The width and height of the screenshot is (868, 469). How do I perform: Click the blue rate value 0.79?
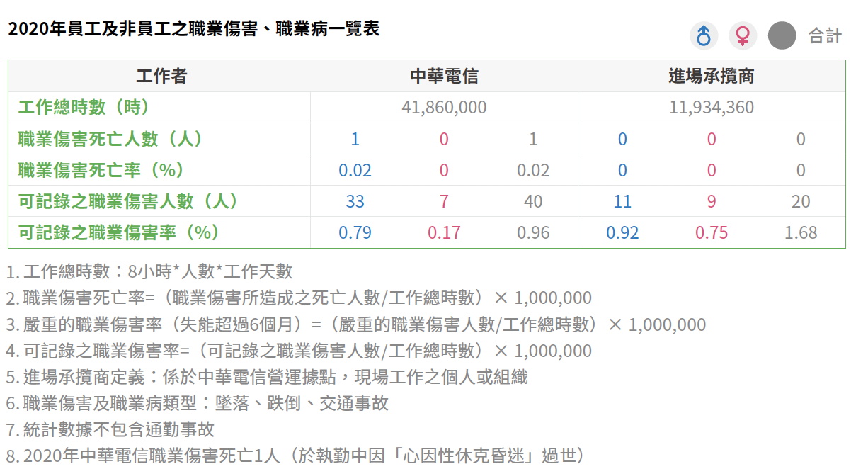click(355, 232)
